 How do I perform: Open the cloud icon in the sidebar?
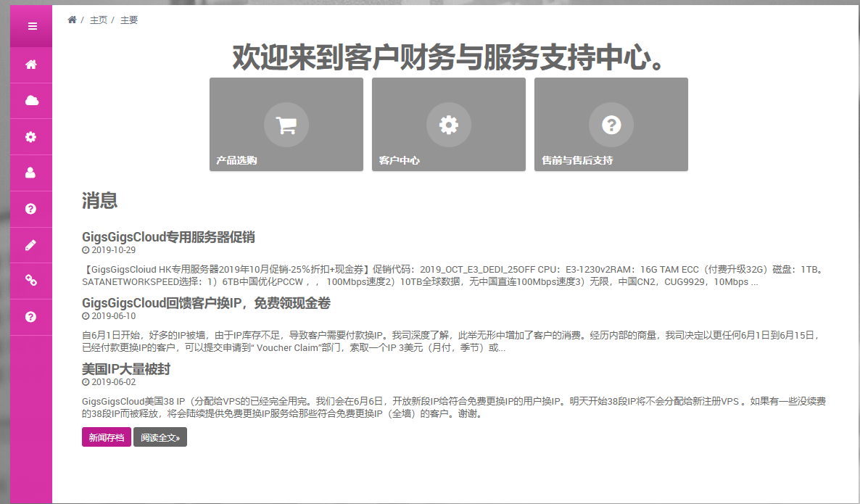pos(31,101)
